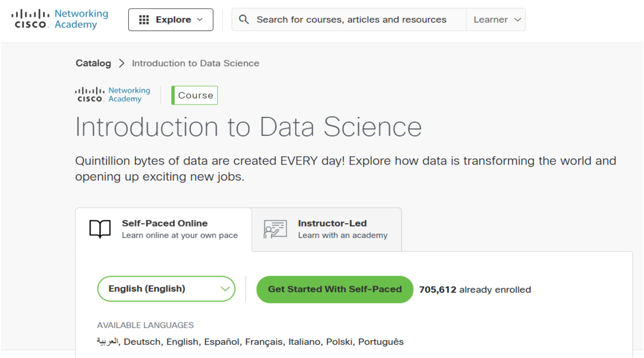Click the Explore grid icon
644x358 pixels.
point(144,20)
